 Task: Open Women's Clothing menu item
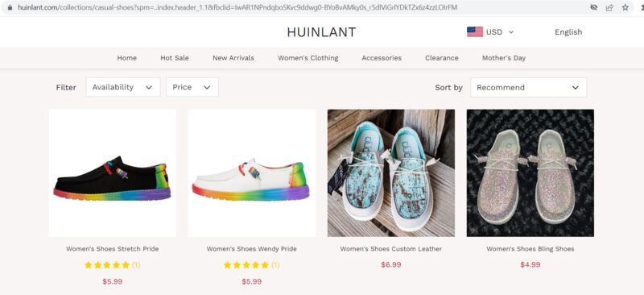point(308,58)
